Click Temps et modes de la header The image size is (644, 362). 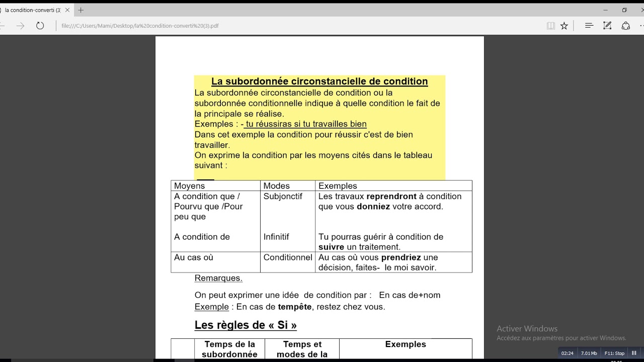(302, 349)
